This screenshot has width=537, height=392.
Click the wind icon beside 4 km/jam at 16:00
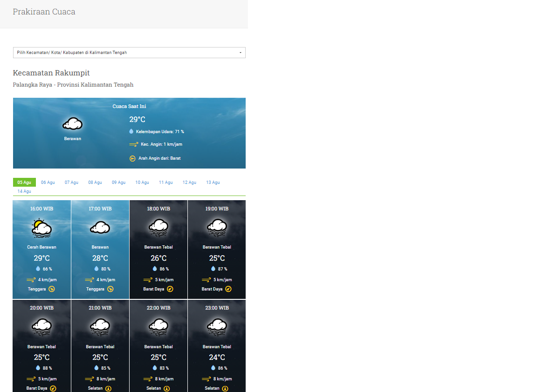[x=31, y=280]
